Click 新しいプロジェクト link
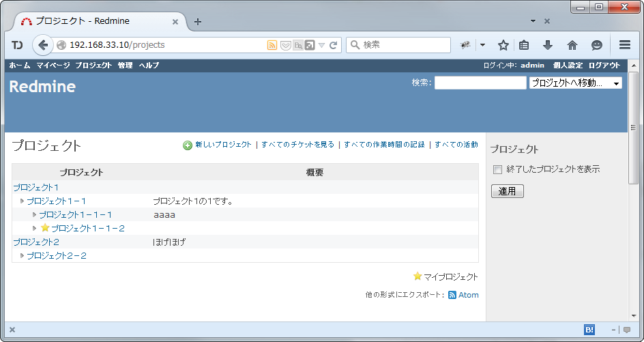Screen dimensions: 644x342 pos(223,145)
